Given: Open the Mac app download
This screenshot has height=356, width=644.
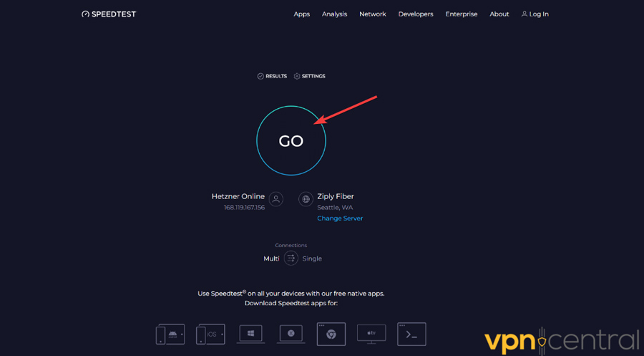Looking at the screenshot, I should tap(291, 334).
